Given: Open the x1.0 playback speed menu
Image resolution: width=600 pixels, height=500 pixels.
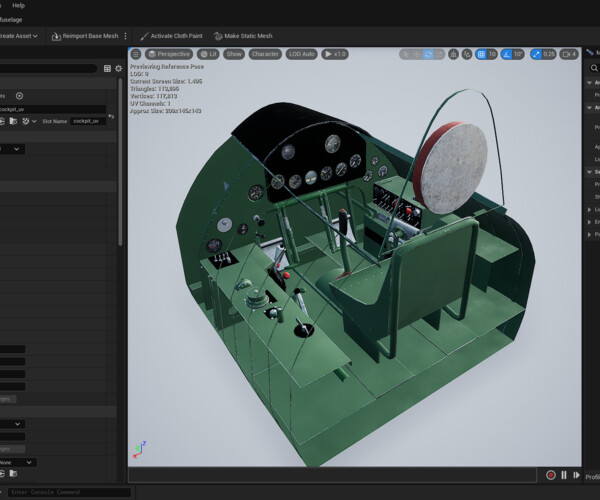Looking at the screenshot, I should click(335, 54).
